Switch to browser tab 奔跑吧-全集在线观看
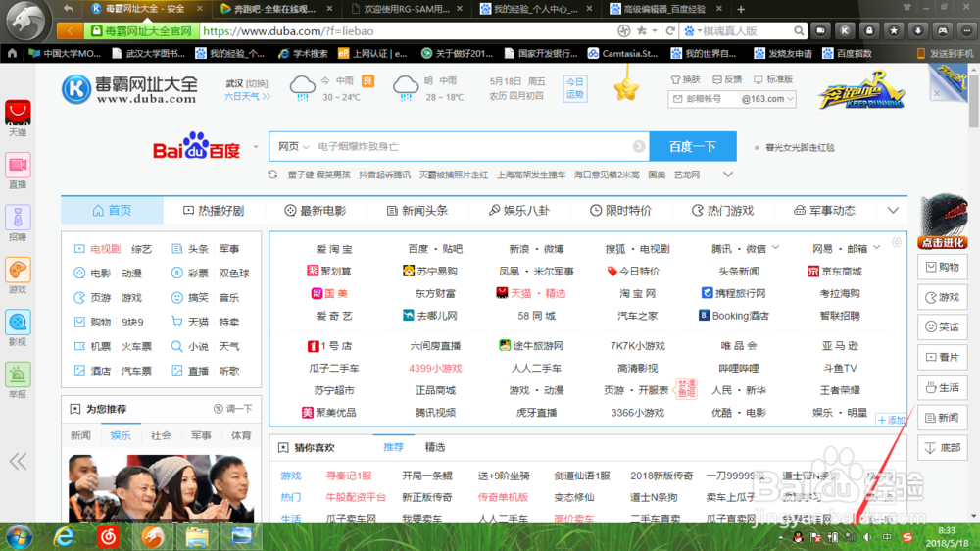Viewport: 980px width, 551px height. (x=275, y=9)
